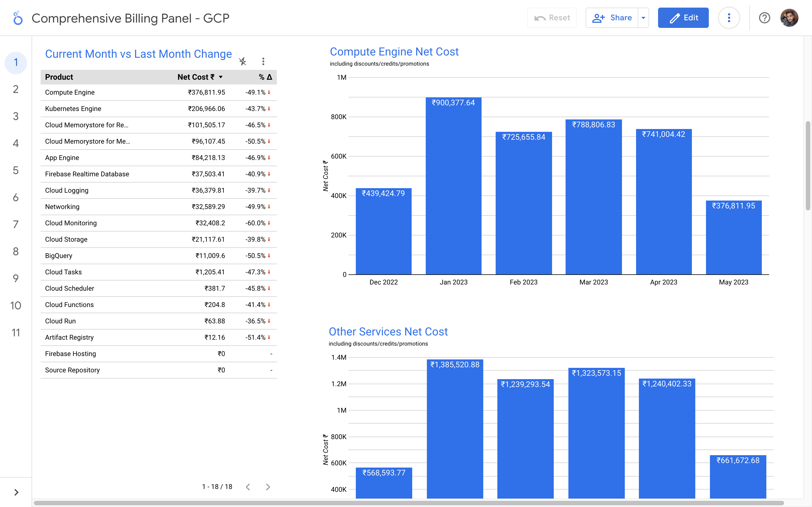Click the table's disabled cross-filter icon
Image resolution: width=812 pixels, height=507 pixels.
(242, 61)
